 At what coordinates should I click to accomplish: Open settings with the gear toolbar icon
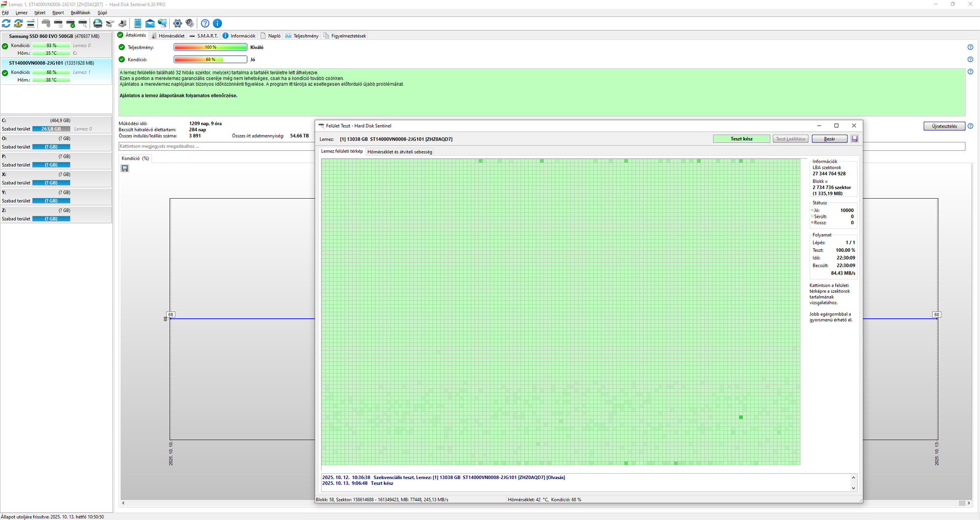178,23
